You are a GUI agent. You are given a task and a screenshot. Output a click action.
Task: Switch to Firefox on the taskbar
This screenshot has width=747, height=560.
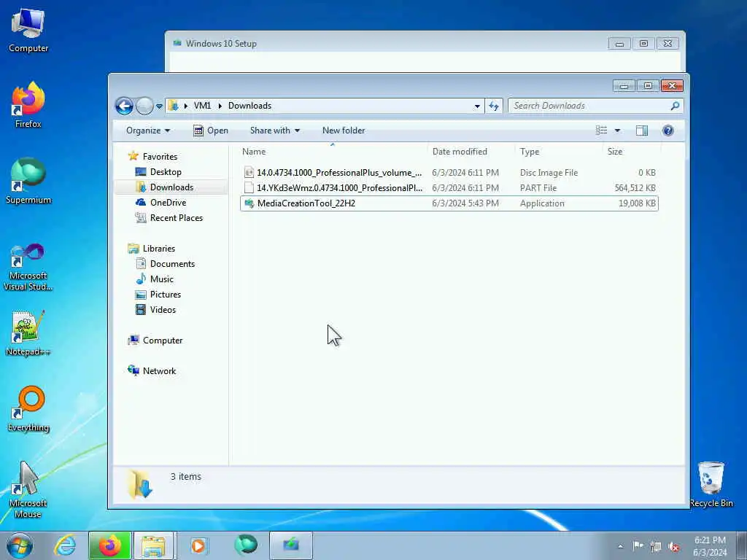pos(109,545)
